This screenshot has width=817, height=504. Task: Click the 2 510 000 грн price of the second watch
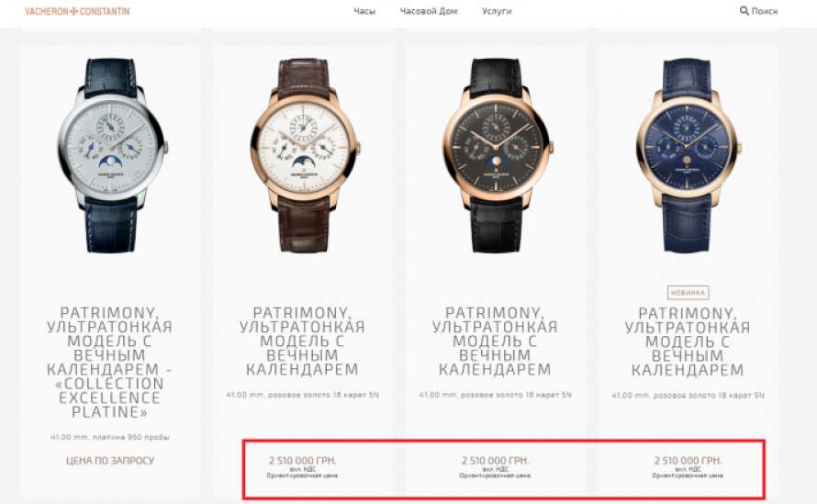click(x=302, y=461)
